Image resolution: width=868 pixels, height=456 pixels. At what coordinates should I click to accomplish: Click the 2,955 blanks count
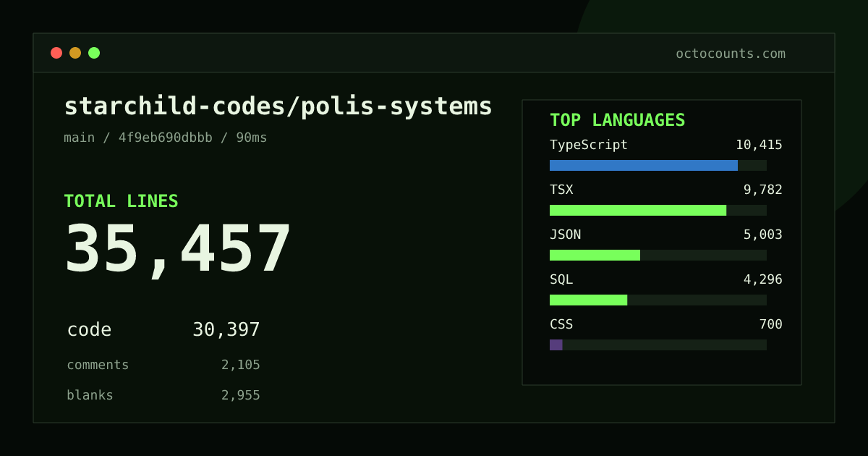pos(241,395)
